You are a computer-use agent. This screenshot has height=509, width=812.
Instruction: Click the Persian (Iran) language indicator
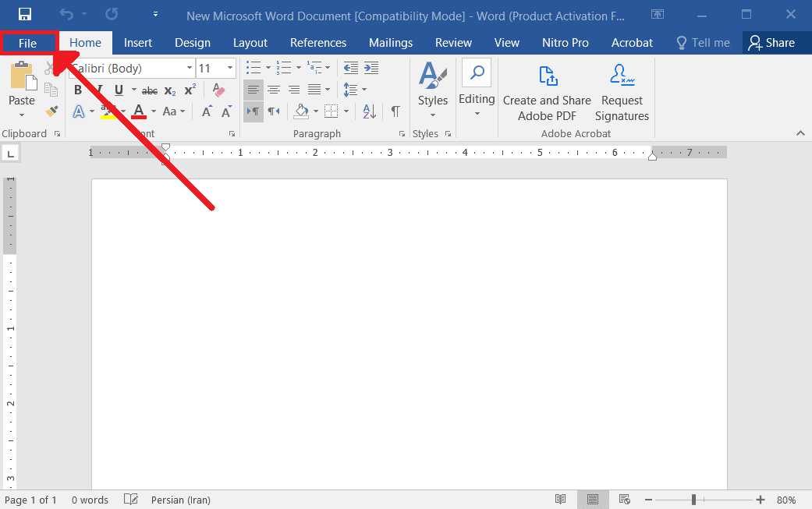pos(181,500)
